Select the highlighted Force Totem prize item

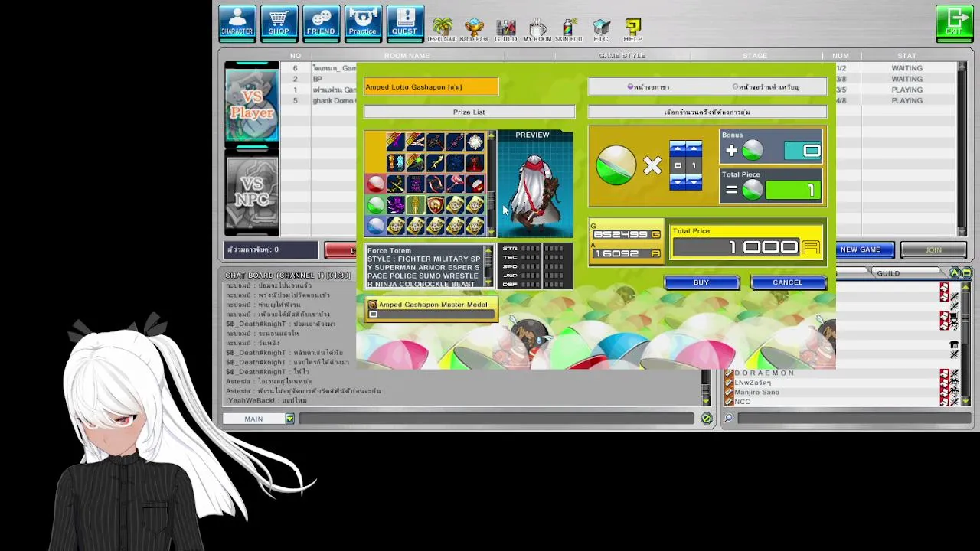click(x=415, y=204)
